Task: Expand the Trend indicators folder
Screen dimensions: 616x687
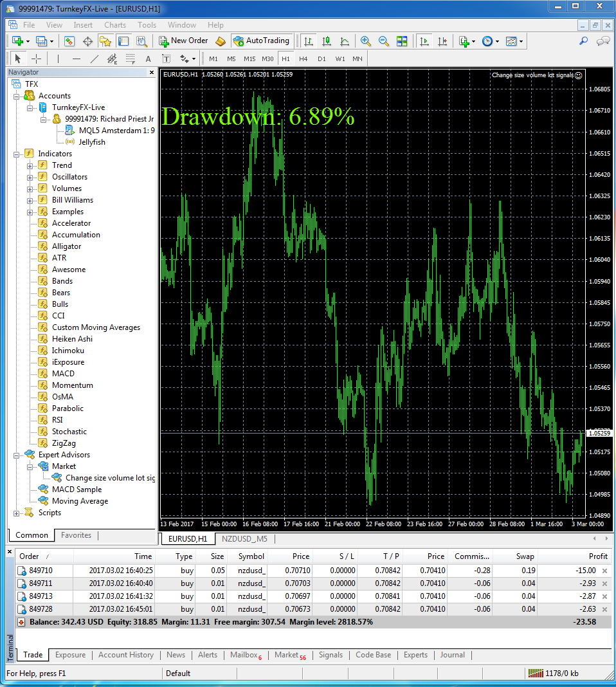Action: (x=30, y=165)
